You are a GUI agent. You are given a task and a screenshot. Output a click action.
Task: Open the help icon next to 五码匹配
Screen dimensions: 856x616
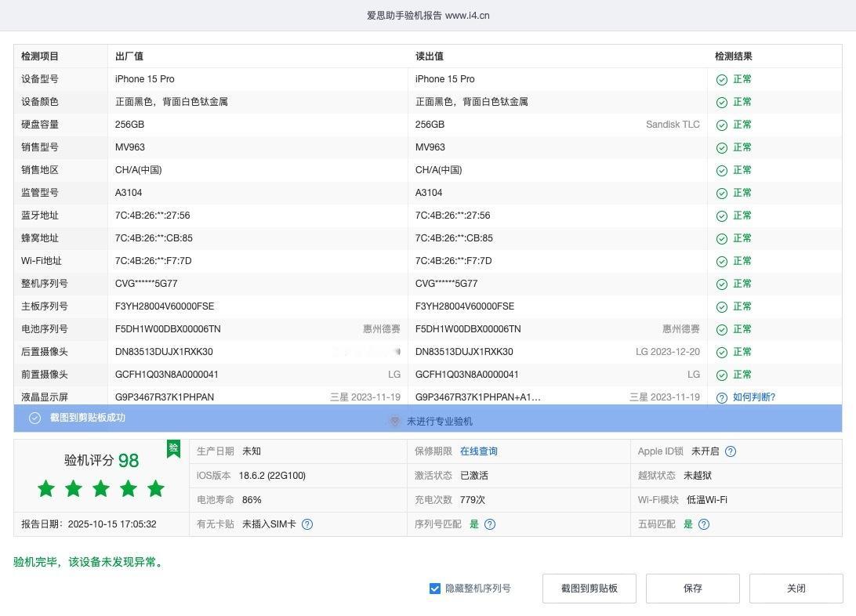coord(704,524)
